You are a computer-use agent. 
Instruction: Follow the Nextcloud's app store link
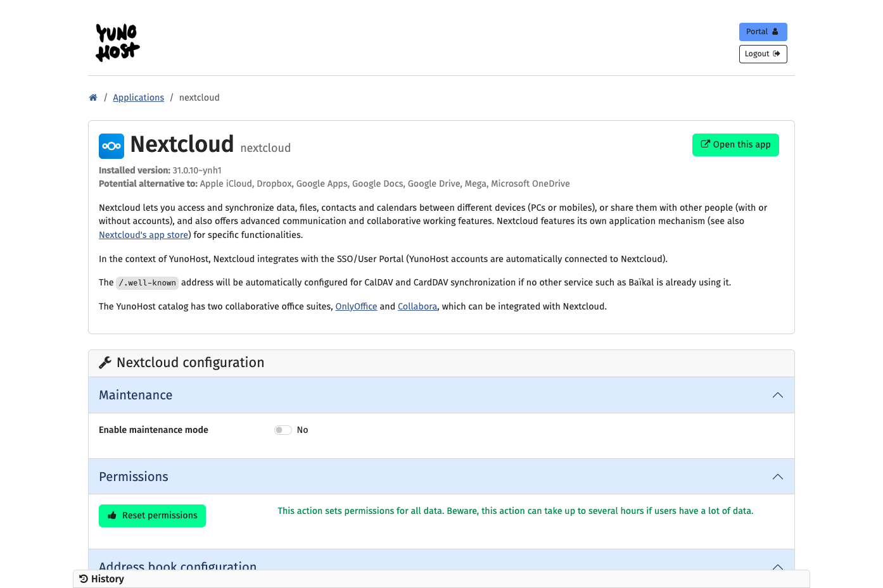[x=143, y=235]
